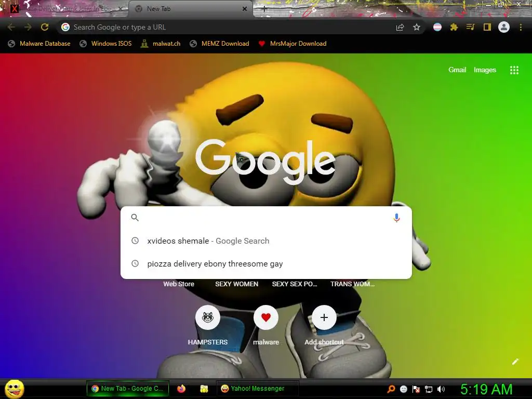Open a new tab with plus button
The width and height of the screenshot is (532, 399).
coord(264,9)
